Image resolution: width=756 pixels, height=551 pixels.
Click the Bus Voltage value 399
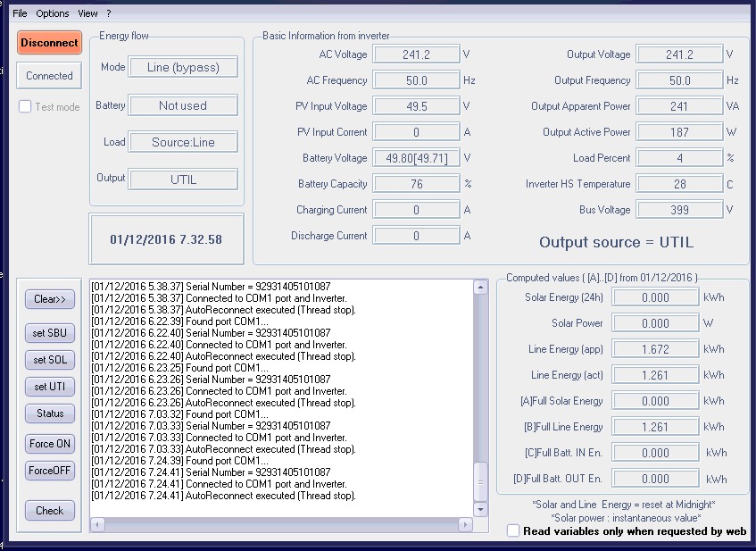click(680, 210)
